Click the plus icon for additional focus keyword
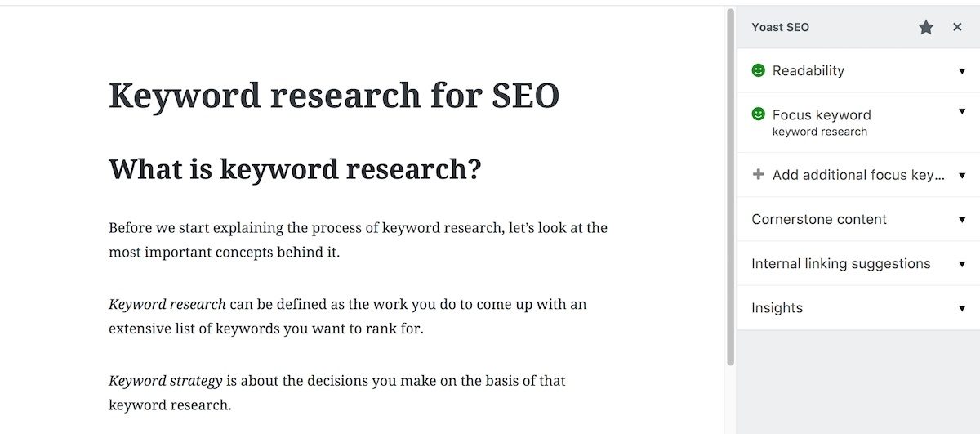Image resolution: width=980 pixels, height=434 pixels. pos(758,174)
